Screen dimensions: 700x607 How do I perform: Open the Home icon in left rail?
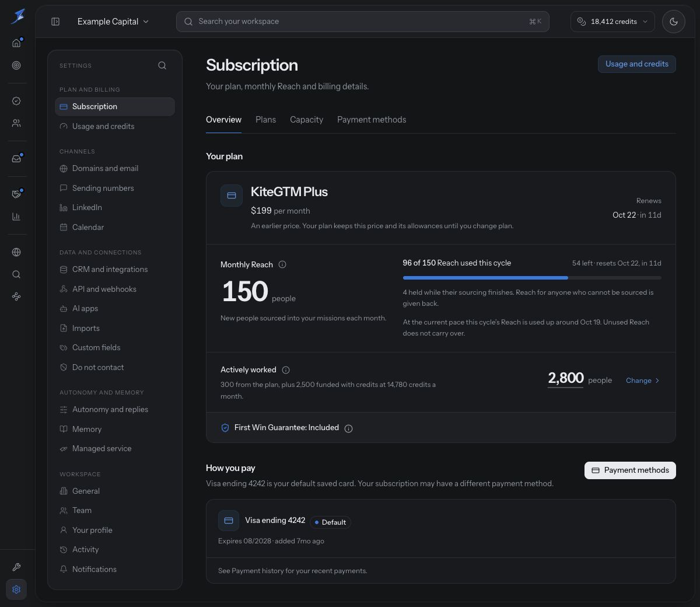click(16, 43)
